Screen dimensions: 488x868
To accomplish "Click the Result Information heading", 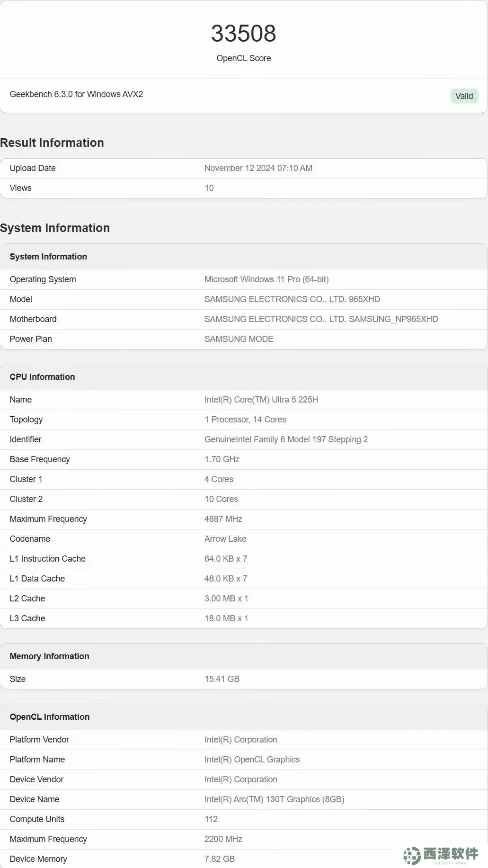I will (52, 143).
